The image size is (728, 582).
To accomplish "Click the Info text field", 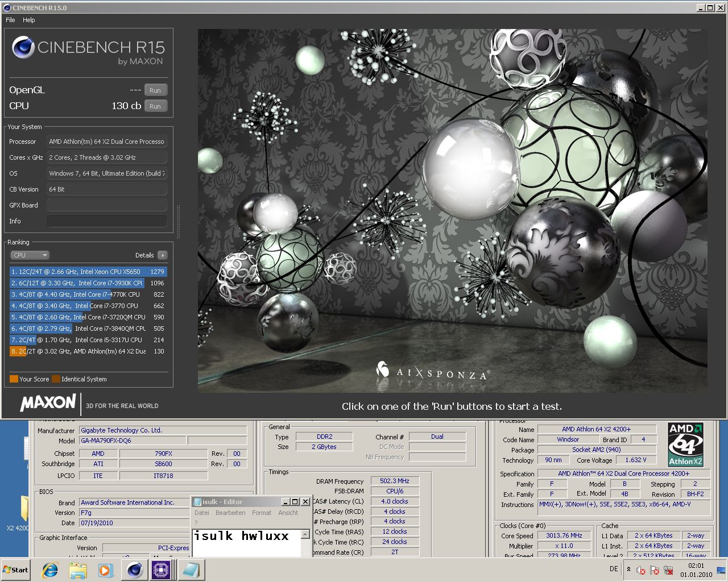I will click(107, 221).
